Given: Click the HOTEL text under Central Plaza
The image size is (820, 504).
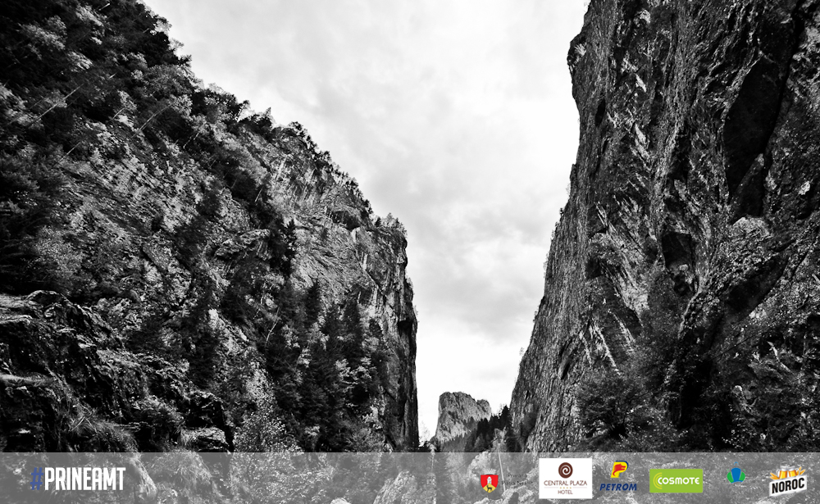Looking at the screenshot, I should pos(565,493).
